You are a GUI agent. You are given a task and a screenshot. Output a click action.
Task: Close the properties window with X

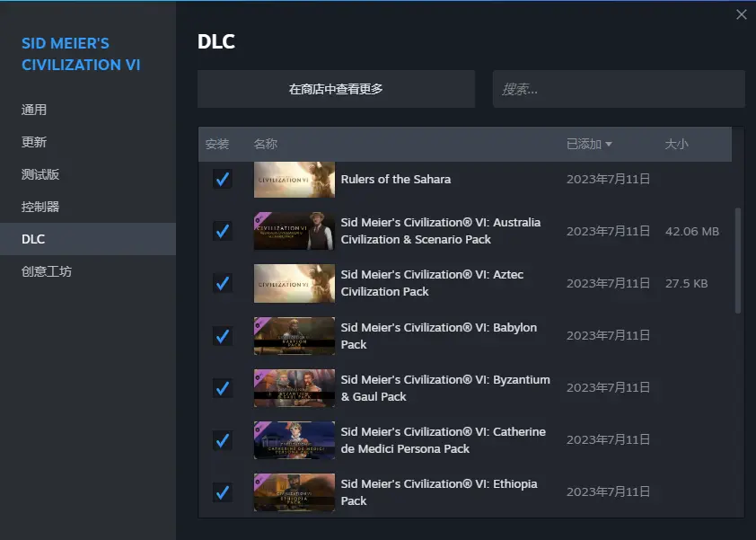point(742,14)
